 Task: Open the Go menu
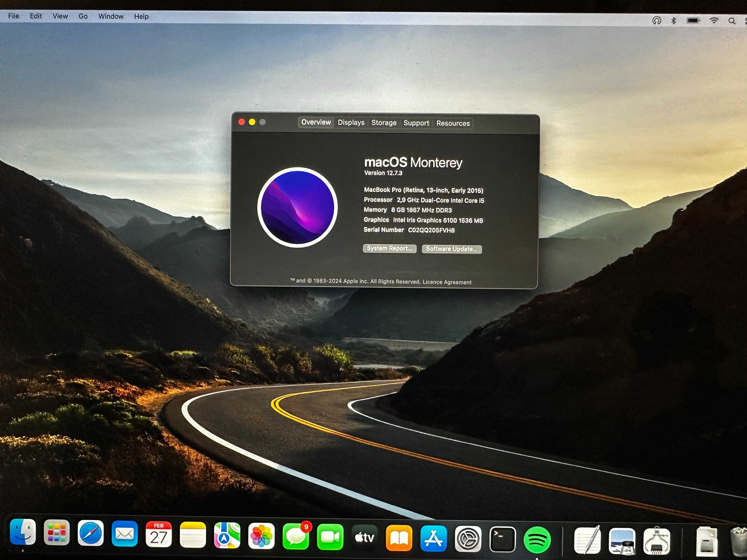click(x=83, y=16)
